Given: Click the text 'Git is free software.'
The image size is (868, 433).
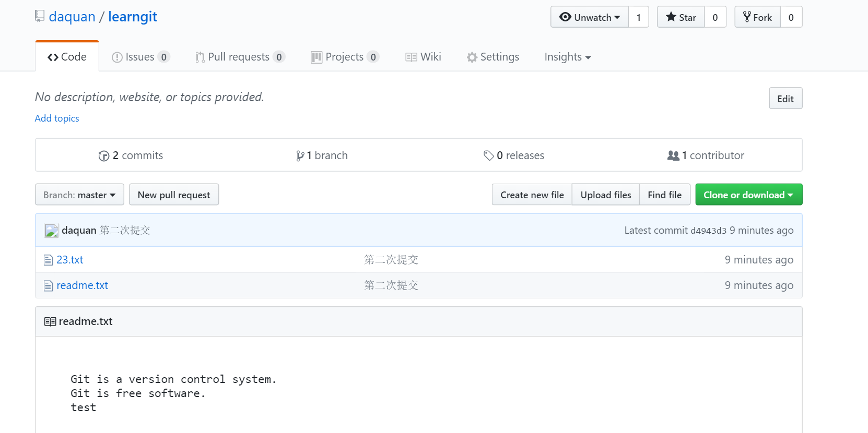Looking at the screenshot, I should point(138,393).
